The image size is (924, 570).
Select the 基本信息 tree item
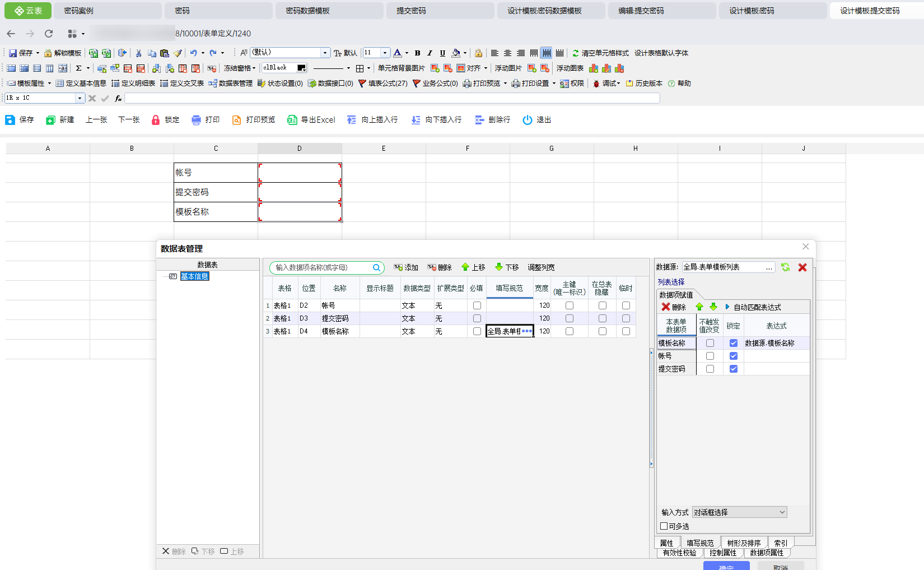(x=194, y=276)
